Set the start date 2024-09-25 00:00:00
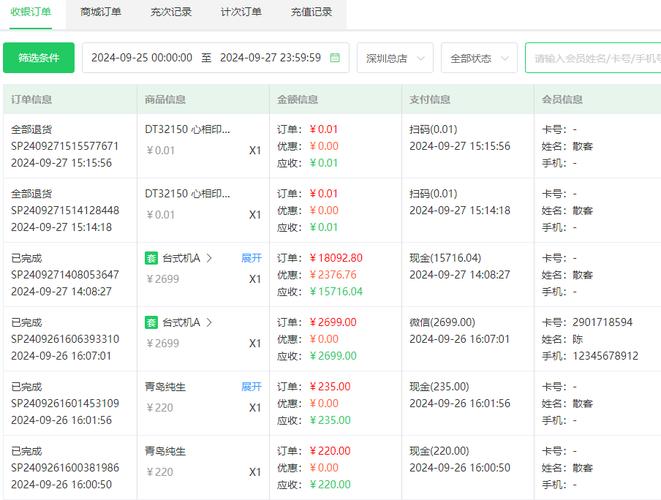Viewport: 661px width, 500px height. pyautogui.click(x=142, y=58)
